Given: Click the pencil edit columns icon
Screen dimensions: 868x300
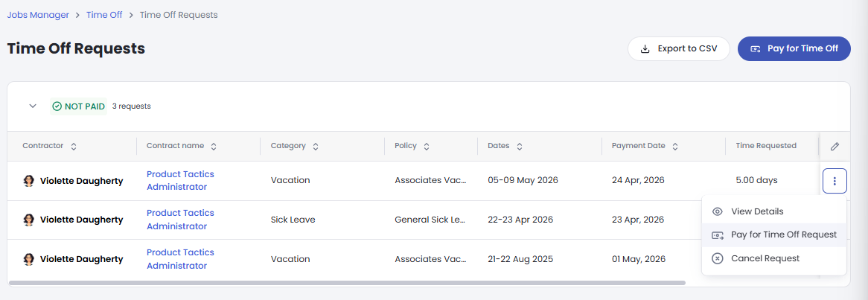Looking at the screenshot, I should pos(835,147).
